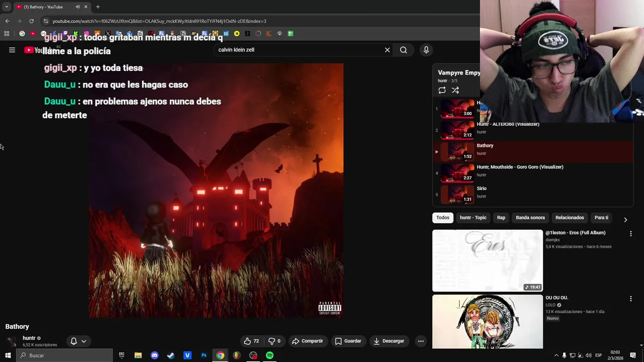Select the Para ti filter chip
This screenshot has width=644, height=362.
click(601, 218)
